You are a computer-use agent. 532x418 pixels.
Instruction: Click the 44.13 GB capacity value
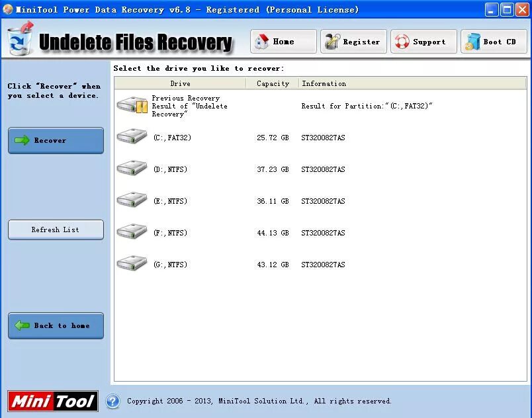[x=273, y=233]
